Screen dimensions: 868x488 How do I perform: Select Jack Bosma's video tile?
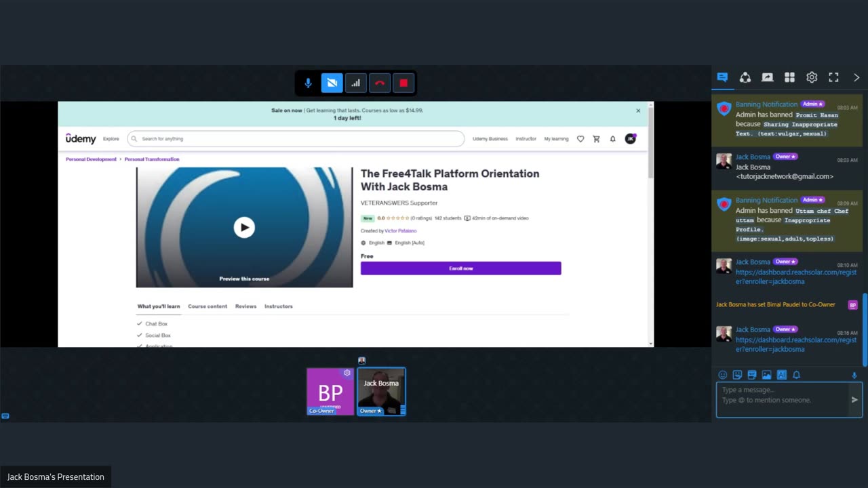(x=381, y=391)
